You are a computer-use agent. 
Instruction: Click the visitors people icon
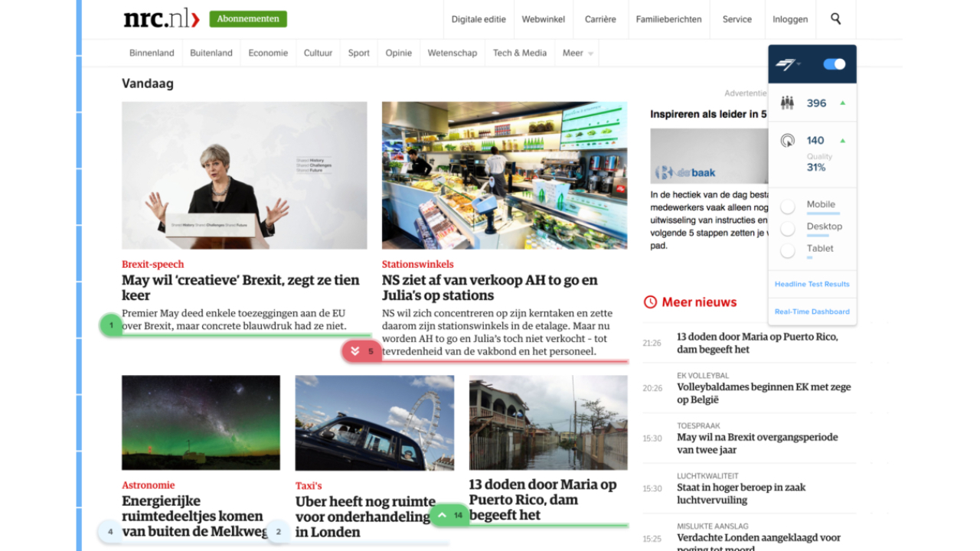(787, 103)
